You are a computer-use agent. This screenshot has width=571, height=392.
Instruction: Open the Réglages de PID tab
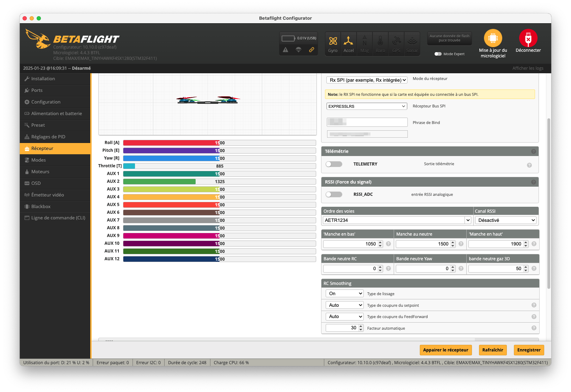point(55,137)
